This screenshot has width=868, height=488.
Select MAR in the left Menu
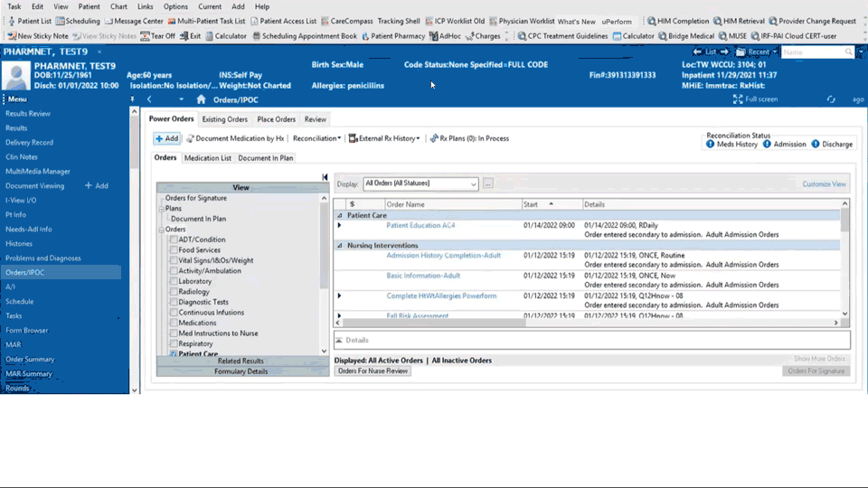pos(14,344)
